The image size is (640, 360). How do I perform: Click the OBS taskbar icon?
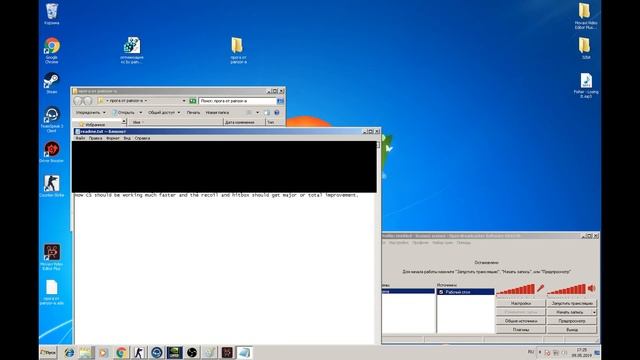[x=192, y=353]
